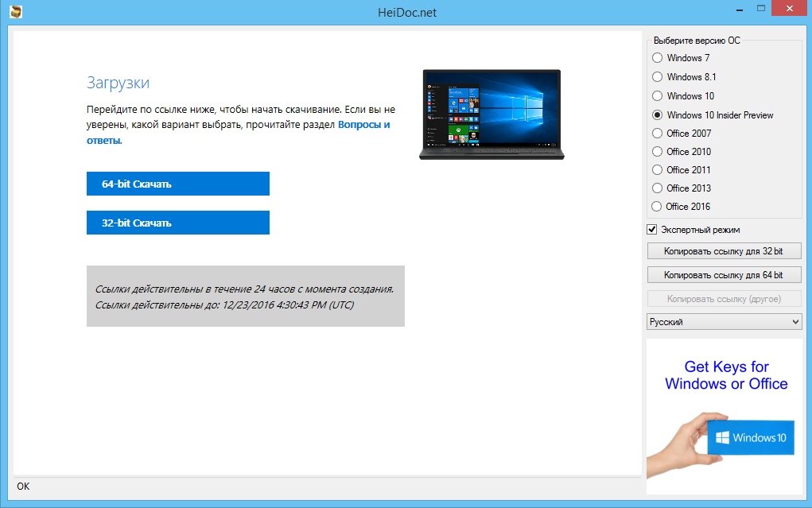Click the Windows 10 laptop image
812x508 pixels.
click(x=491, y=114)
